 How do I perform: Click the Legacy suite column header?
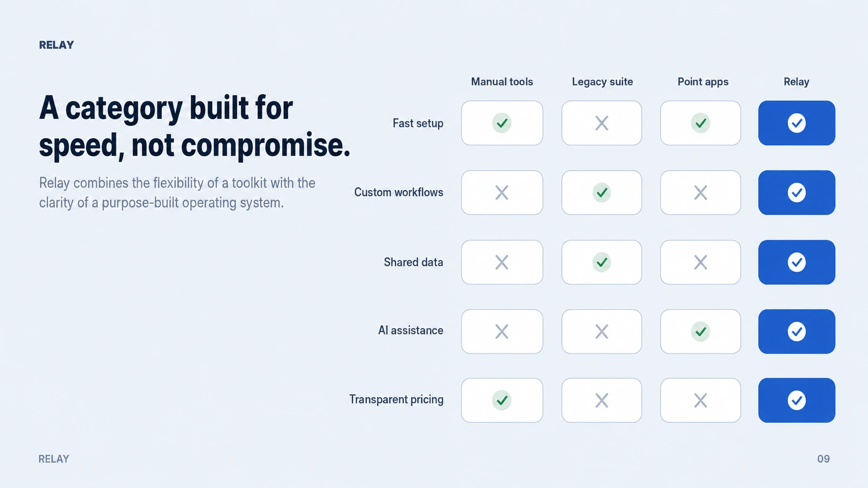(602, 82)
